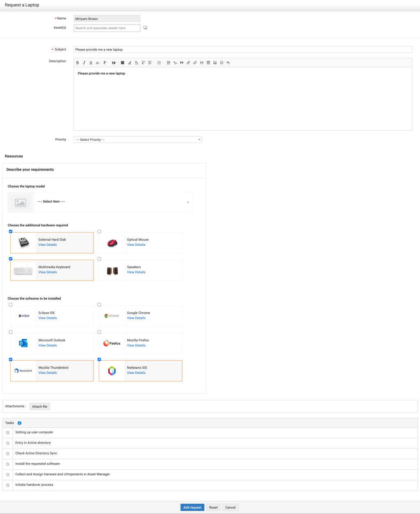Screen dimensions: 420x514
Task: Click the clear formatting icon
Action: pos(175,63)
